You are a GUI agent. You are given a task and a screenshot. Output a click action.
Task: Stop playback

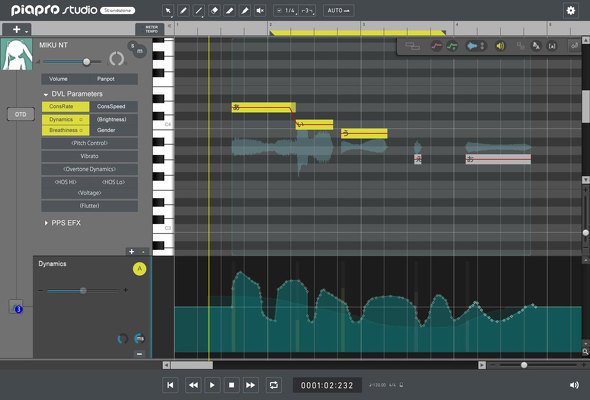(232, 385)
